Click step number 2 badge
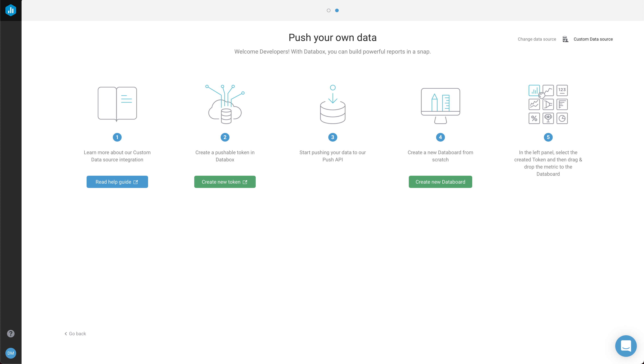 pyautogui.click(x=225, y=137)
